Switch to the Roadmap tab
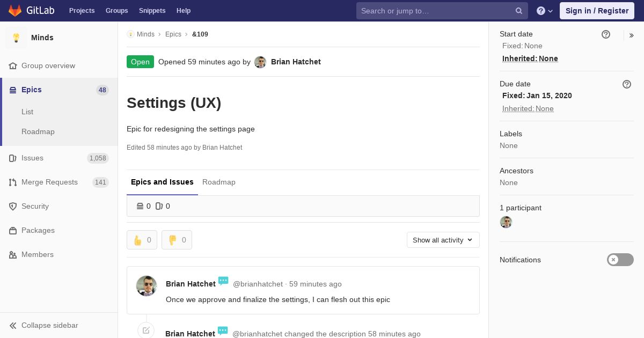Image resolution: width=644 pixels, height=338 pixels. (x=219, y=182)
